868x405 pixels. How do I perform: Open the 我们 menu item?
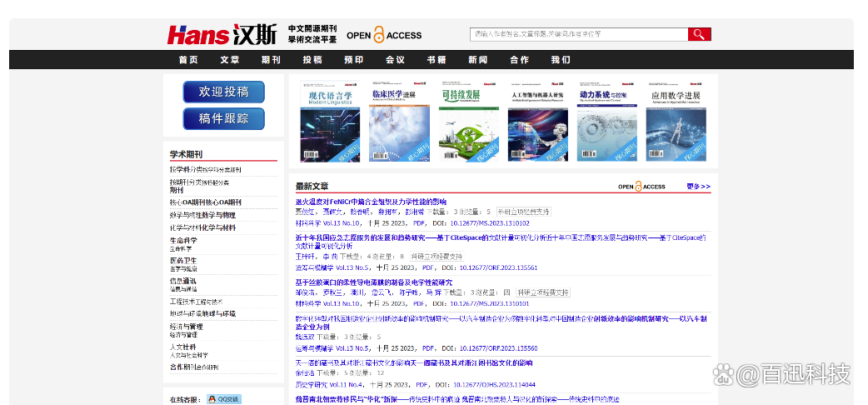[561, 60]
